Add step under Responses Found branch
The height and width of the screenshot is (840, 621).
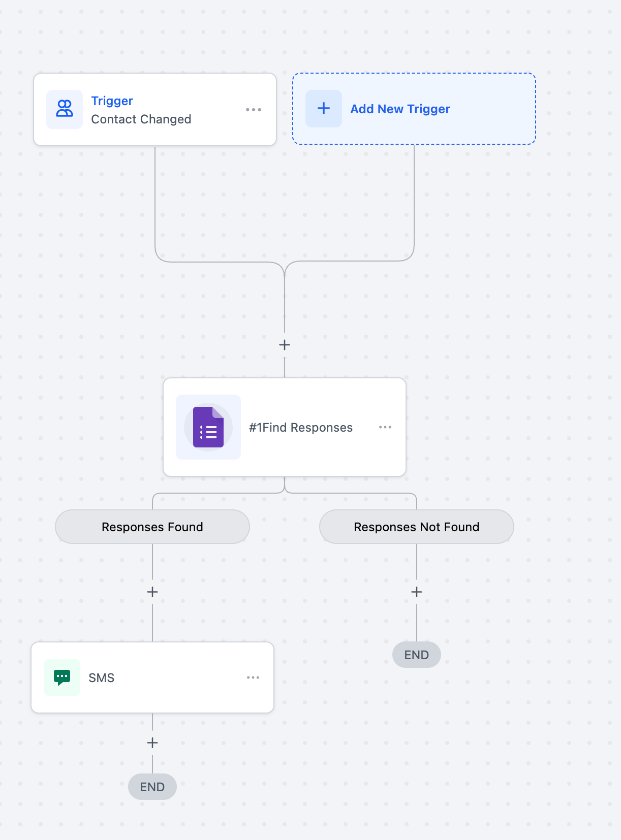[x=152, y=592]
